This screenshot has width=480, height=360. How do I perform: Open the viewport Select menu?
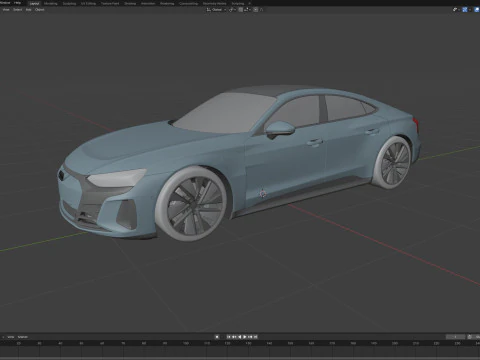click(x=18, y=10)
